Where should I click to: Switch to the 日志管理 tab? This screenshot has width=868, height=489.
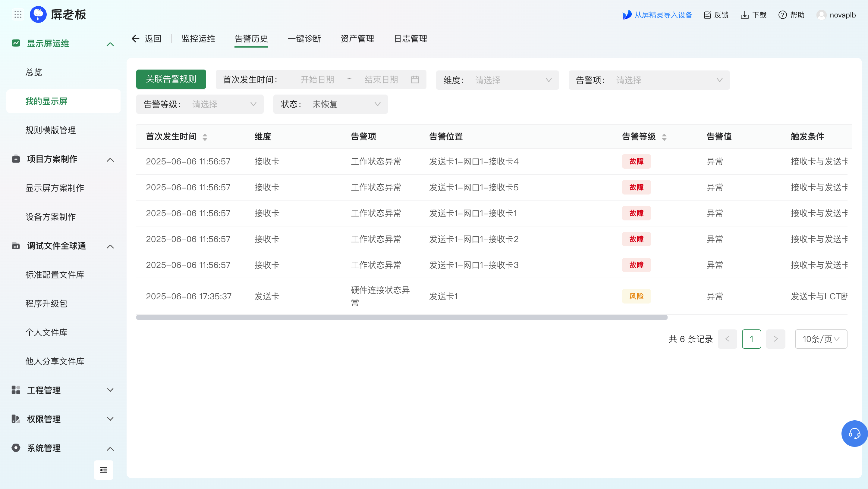pos(410,39)
